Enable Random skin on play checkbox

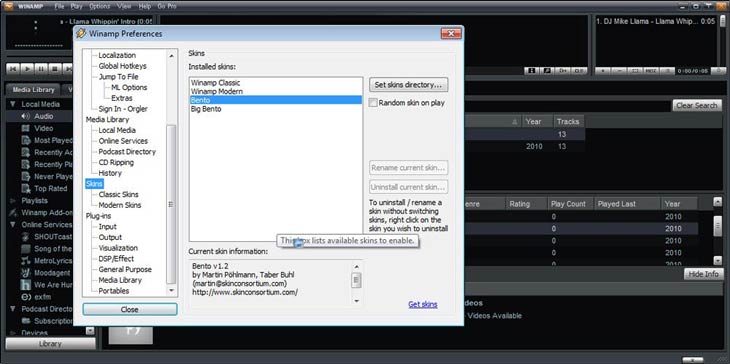(x=373, y=103)
